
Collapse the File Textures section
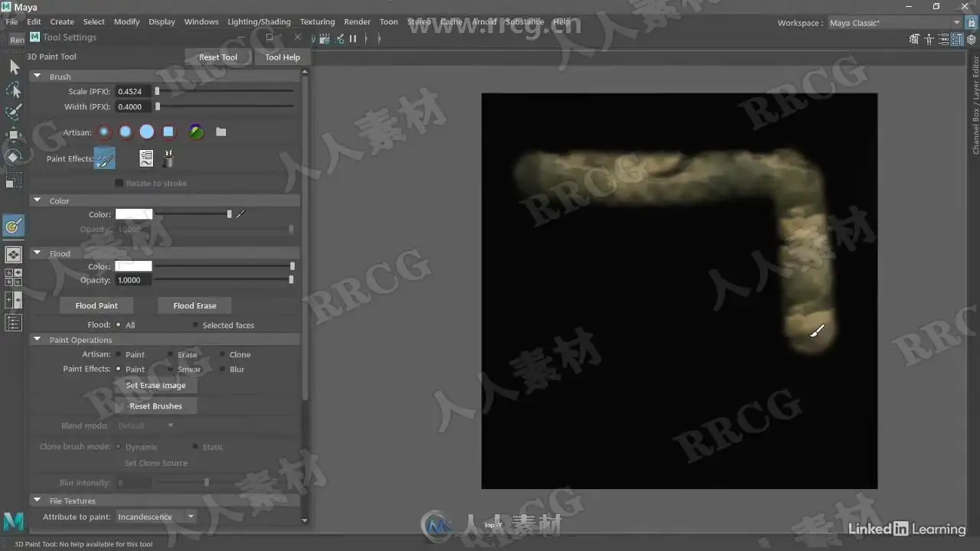[x=37, y=500]
